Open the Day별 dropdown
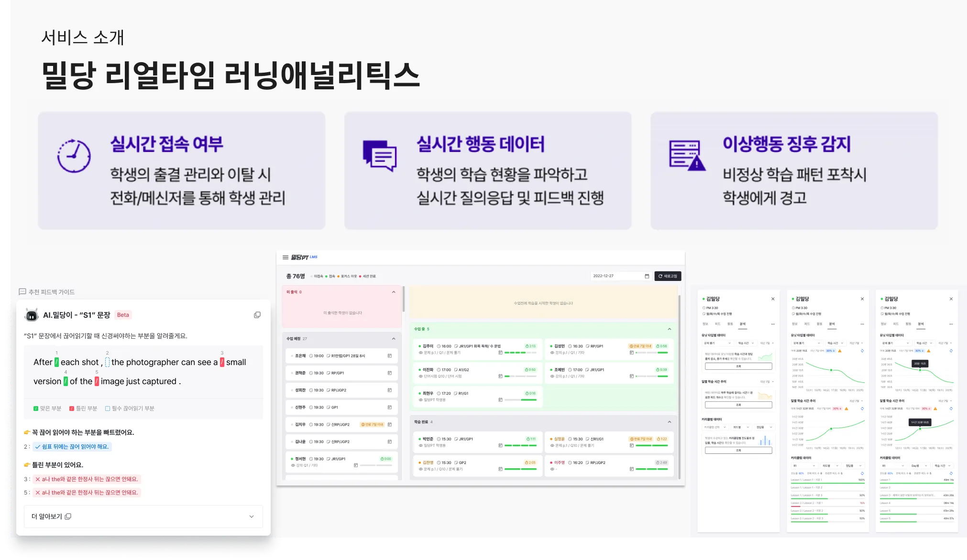 coord(919,465)
